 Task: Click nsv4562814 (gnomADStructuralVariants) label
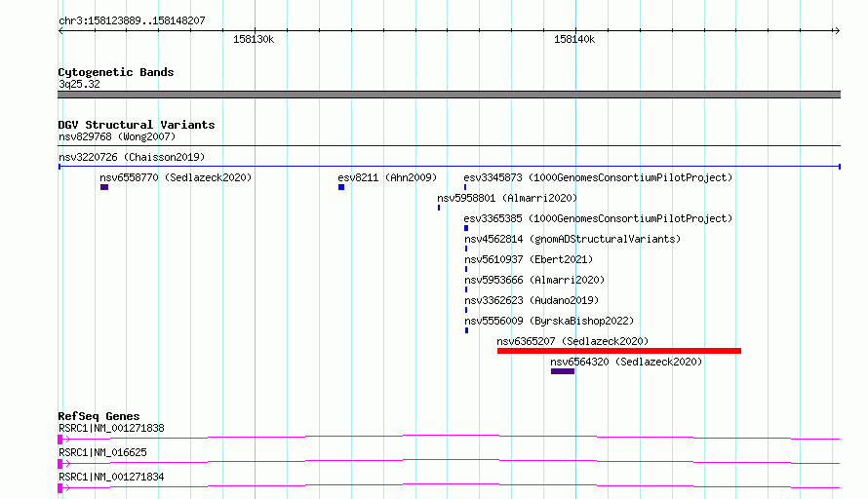[572, 239]
